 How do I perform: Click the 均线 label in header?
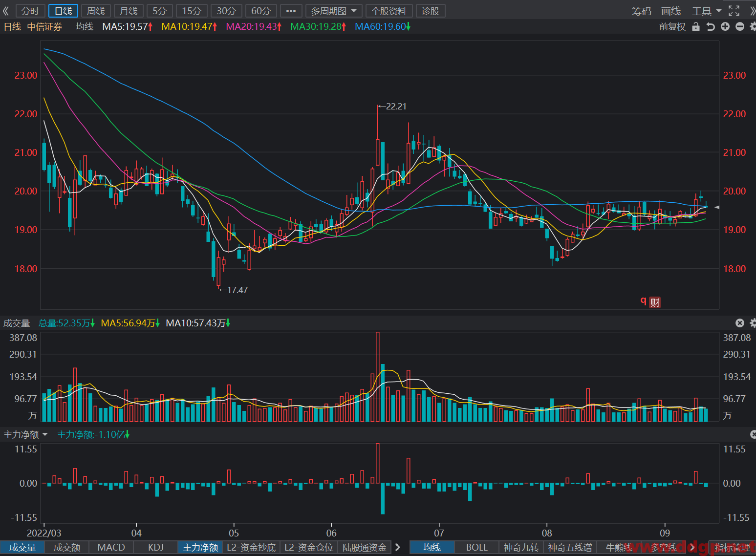coord(85,27)
